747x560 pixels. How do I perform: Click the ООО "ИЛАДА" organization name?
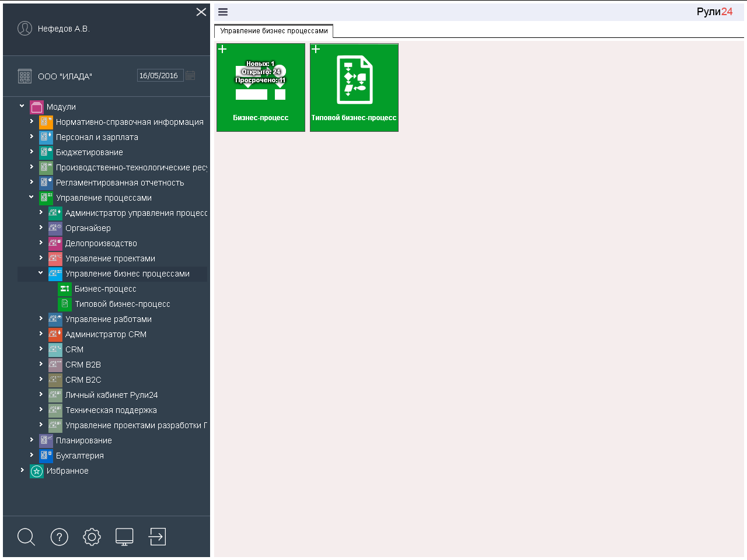point(65,76)
